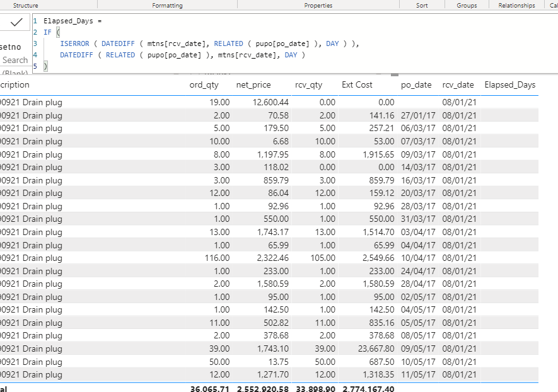Viewport: 558px width, 392px height.
Task: Select net_price value 142.50
Action: tap(276, 309)
